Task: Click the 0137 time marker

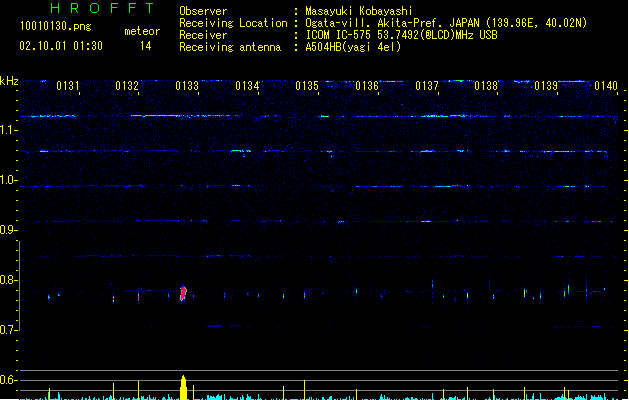Action: tap(427, 86)
